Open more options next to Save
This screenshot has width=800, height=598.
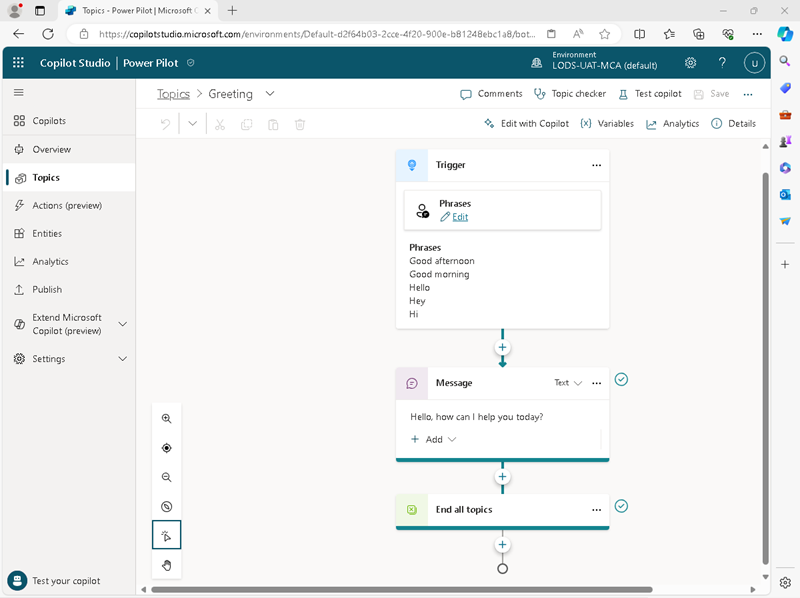[748, 94]
